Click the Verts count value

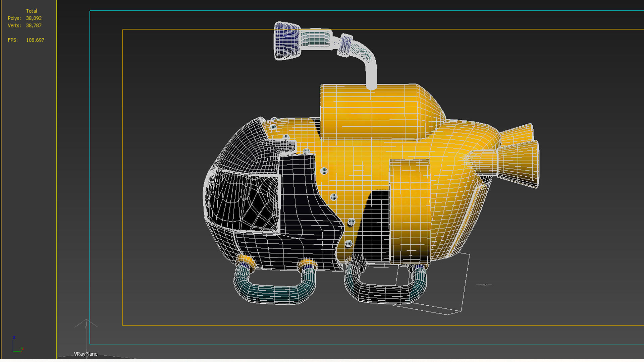(34, 25)
